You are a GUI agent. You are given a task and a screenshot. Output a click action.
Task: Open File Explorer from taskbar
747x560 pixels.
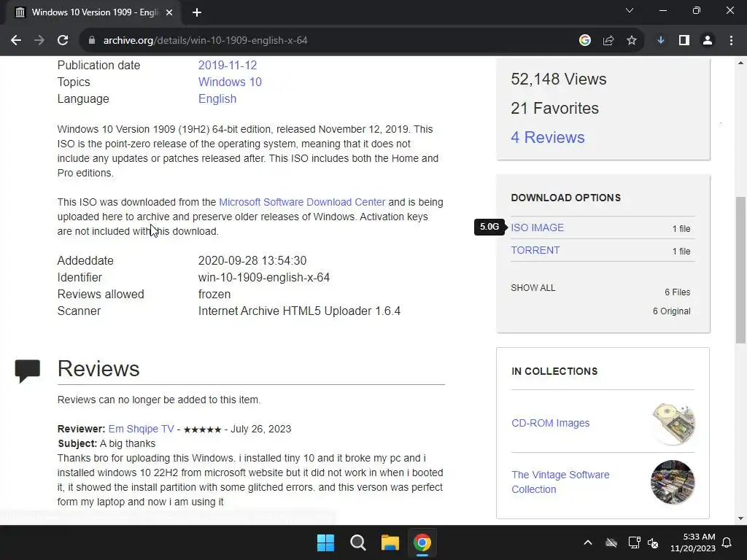click(x=390, y=542)
